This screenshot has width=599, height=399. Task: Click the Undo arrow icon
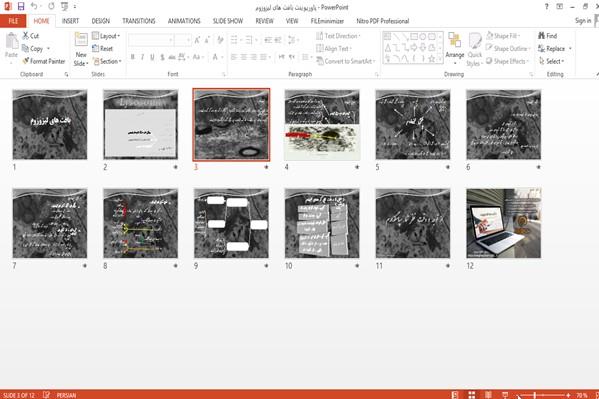(34, 6)
